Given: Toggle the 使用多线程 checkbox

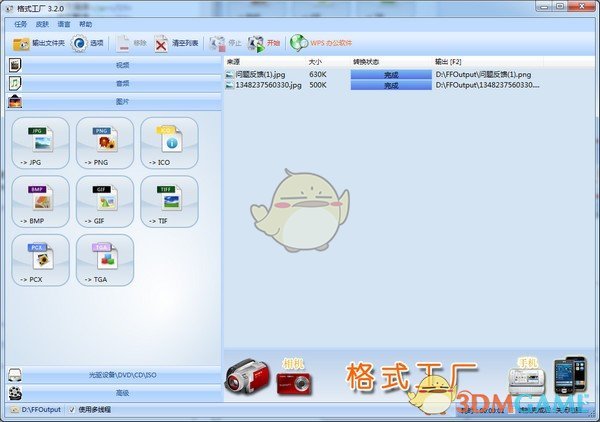Looking at the screenshot, I should tap(72, 409).
